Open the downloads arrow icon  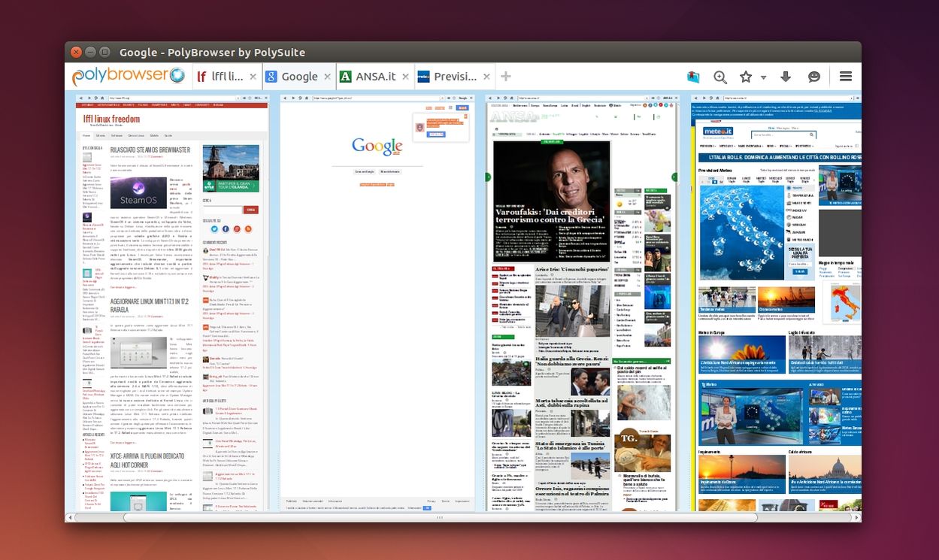(x=786, y=76)
